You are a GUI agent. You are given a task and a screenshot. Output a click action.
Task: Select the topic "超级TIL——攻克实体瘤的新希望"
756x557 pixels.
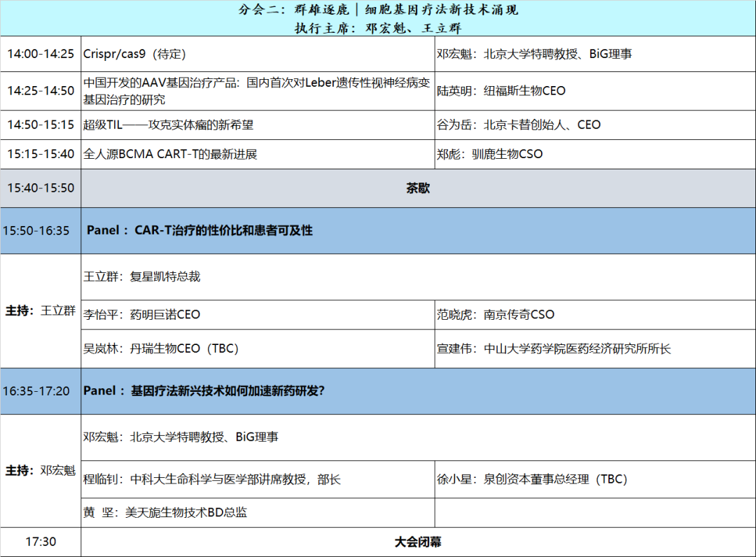click(x=168, y=125)
